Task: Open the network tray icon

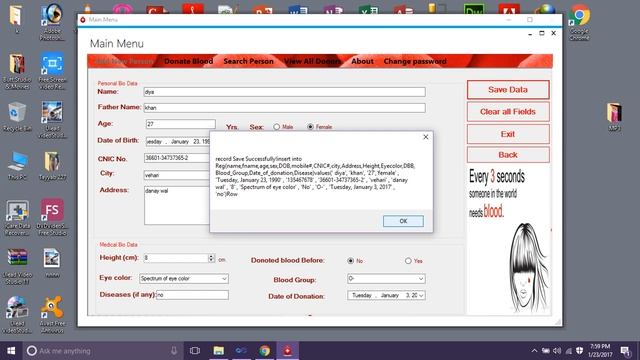Action: click(569, 351)
